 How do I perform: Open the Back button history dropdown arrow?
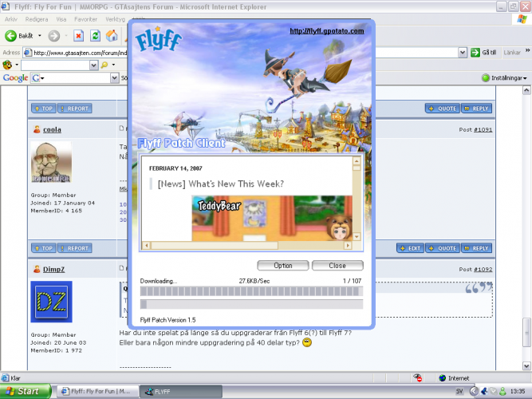pos(40,36)
